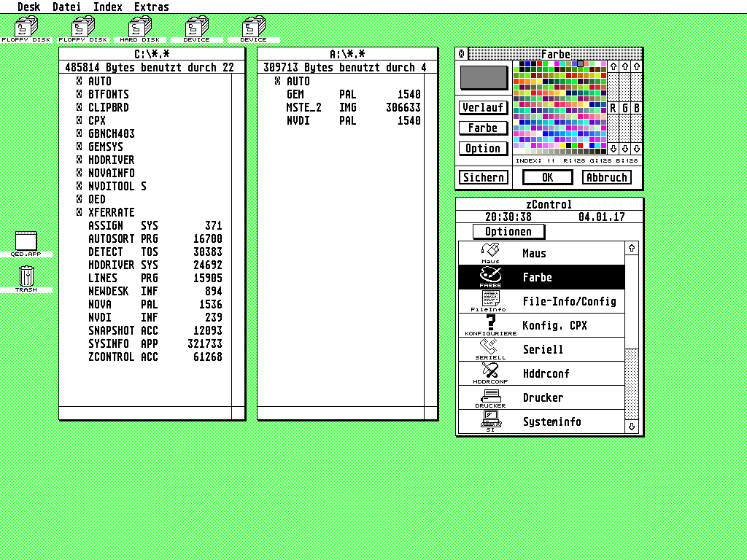The width and height of the screenshot is (747, 560).
Task: Click the B slider handle
Action: [x=636, y=108]
